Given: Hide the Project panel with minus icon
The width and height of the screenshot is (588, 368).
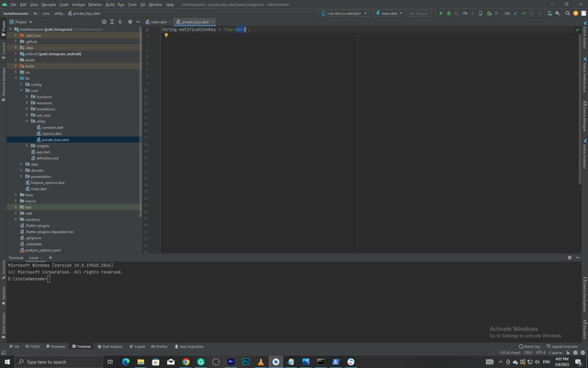Looking at the screenshot, I should tap(138, 22).
